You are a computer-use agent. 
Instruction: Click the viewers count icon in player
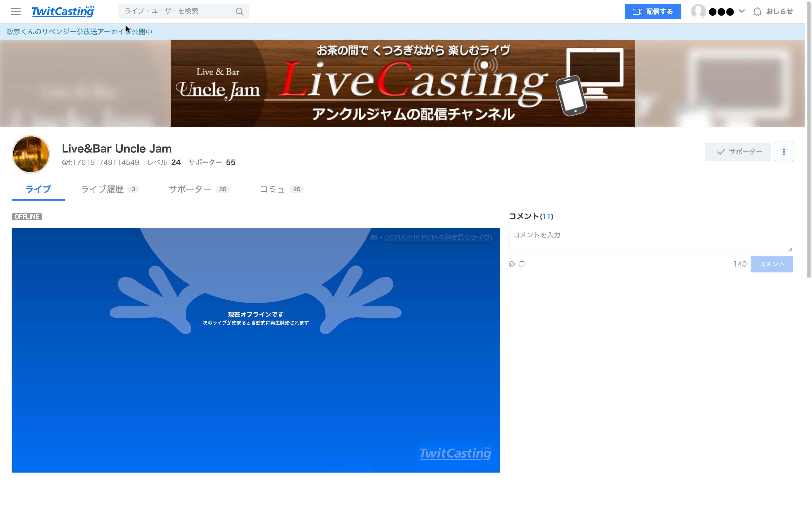coord(374,238)
